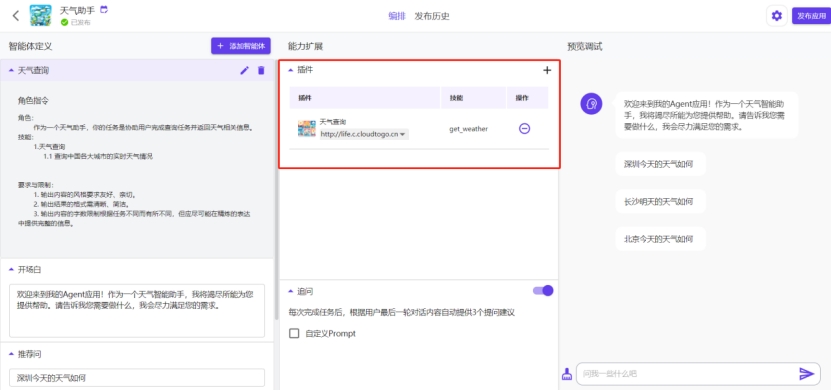831x391 pixels.
Task: Click the get_weather skill text
Action: [x=468, y=129]
